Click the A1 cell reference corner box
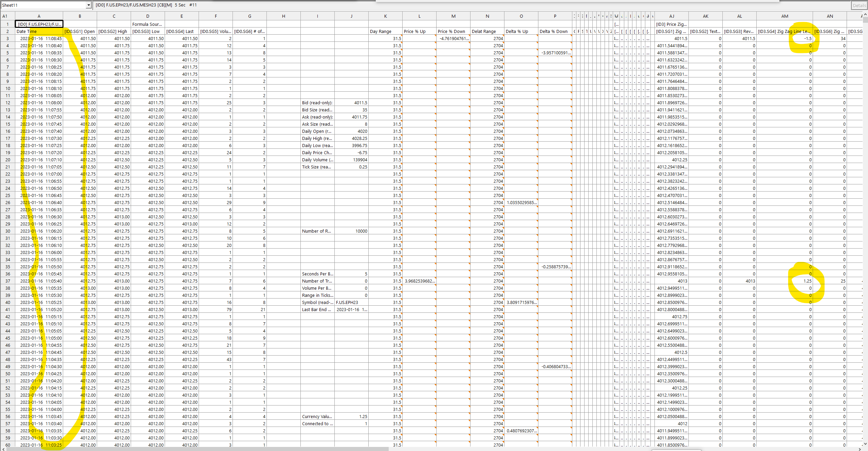The image size is (868, 451). pyautogui.click(x=5, y=16)
